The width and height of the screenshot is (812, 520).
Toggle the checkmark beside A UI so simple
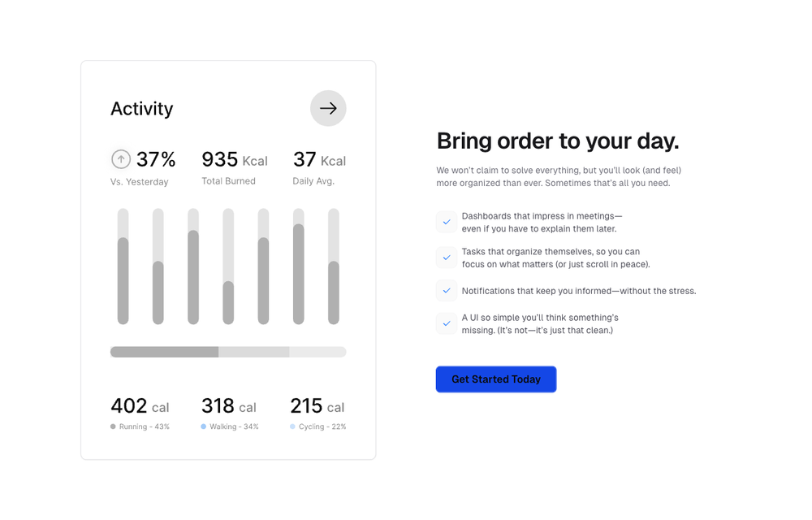[x=447, y=323]
